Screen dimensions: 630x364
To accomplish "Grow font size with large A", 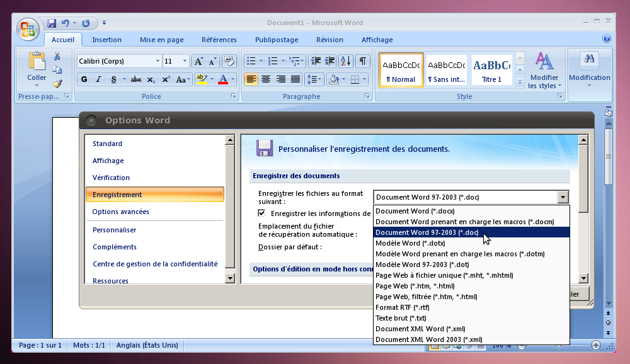I will click(x=198, y=61).
